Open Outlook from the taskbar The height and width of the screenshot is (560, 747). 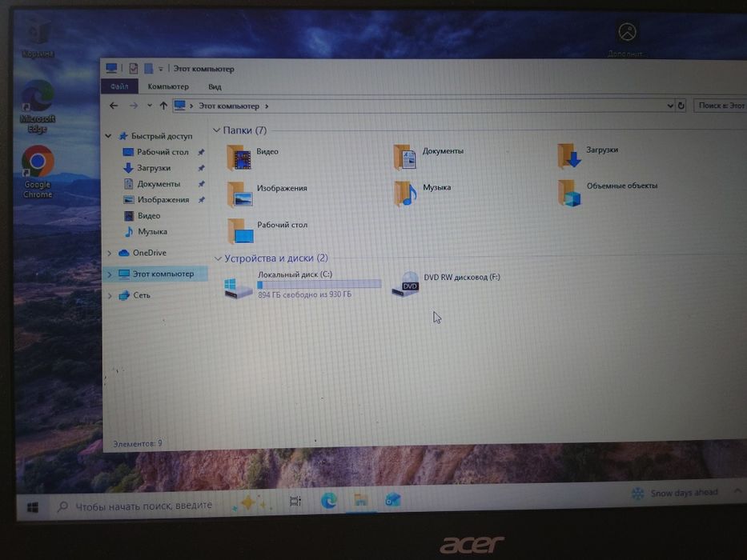393,500
